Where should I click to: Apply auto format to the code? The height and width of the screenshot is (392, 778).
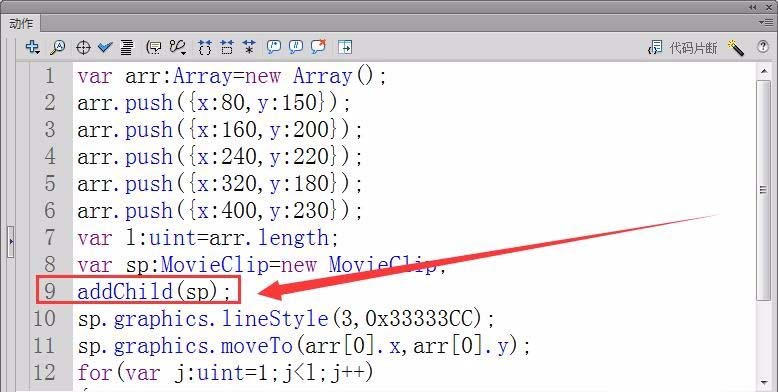tap(127, 48)
